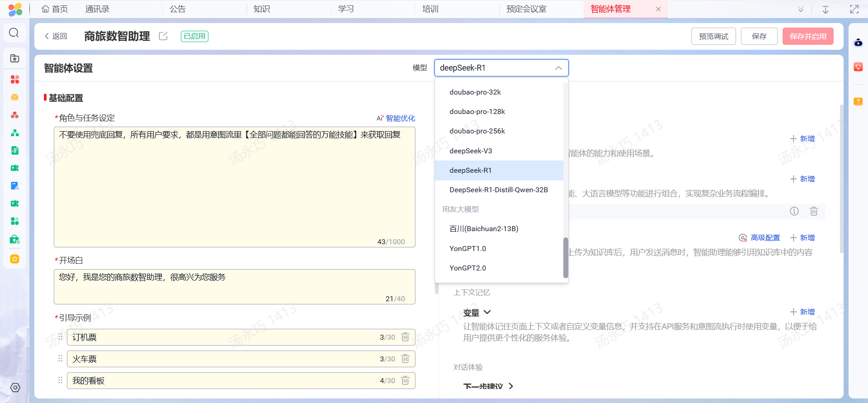Open the starred folder sidebar icon
The image size is (868, 403).
[14, 58]
